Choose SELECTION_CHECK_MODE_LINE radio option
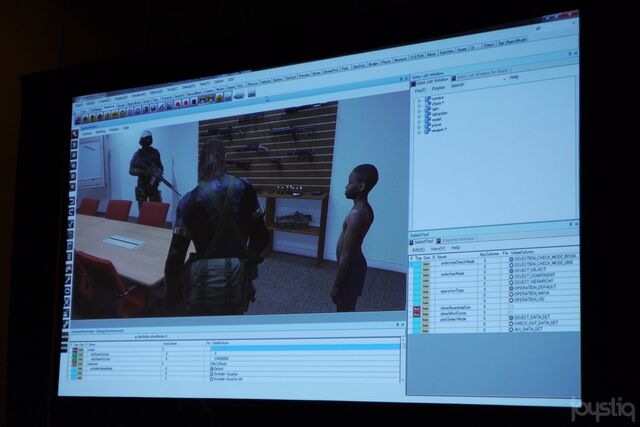 tap(511, 265)
